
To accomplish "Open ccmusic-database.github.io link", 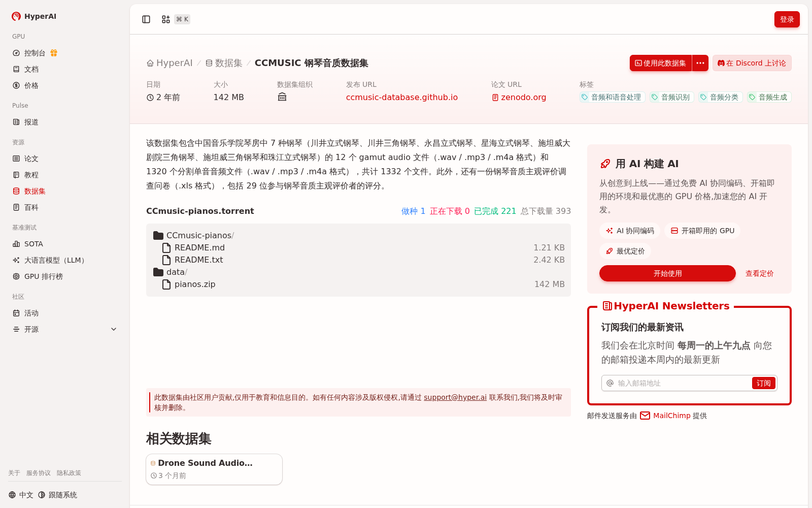I will pos(401,97).
